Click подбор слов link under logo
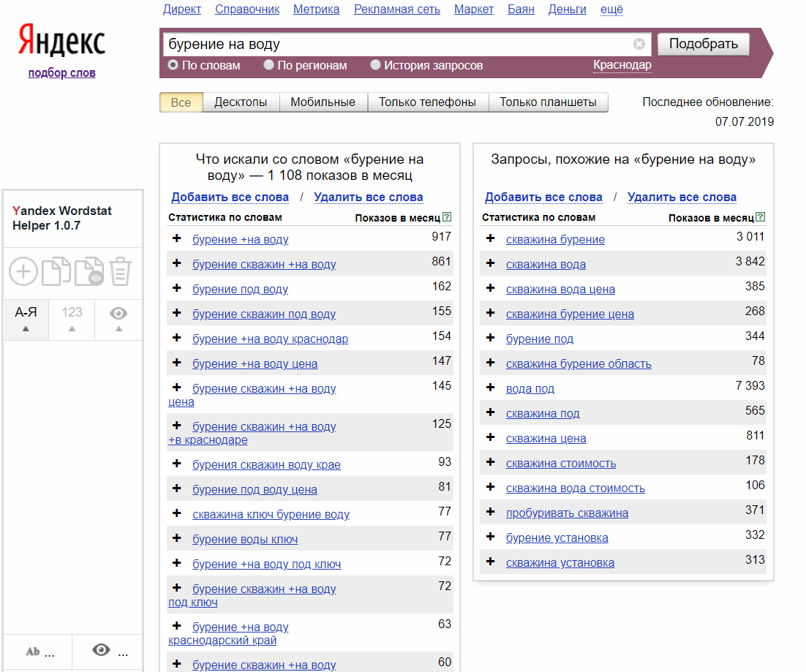The image size is (806, 672). click(61, 73)
